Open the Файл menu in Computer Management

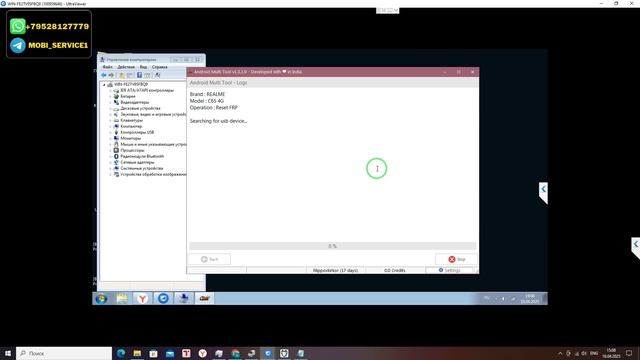[x=107, y=67]
